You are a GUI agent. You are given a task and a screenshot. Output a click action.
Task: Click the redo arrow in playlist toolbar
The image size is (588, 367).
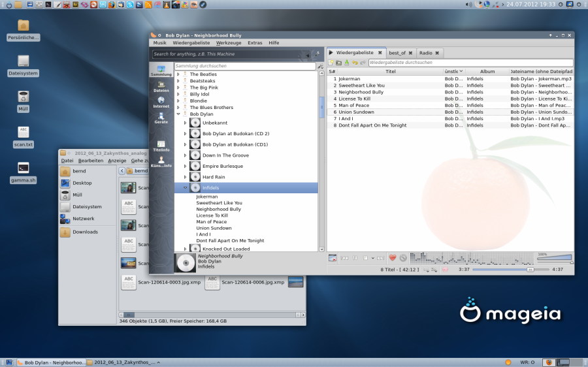363,63
